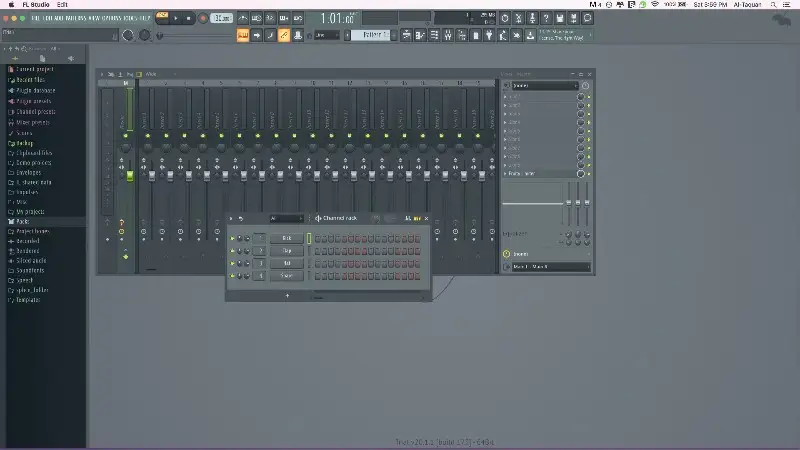Click the Stop button in transport

(189, 18)
